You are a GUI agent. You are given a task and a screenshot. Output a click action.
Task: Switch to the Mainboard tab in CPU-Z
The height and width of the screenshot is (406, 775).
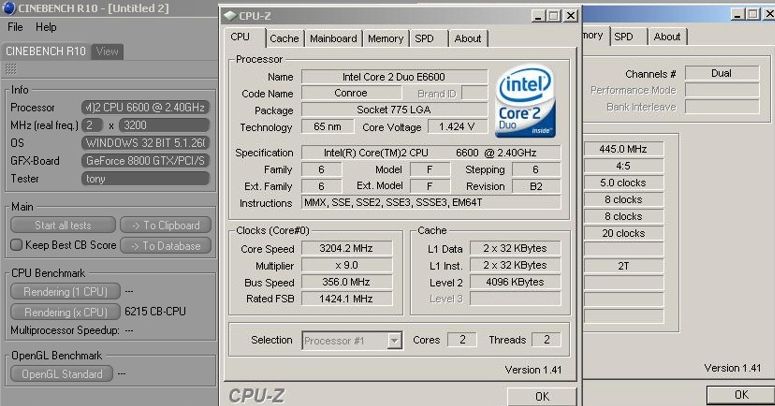pyautogui.click(x=334, y=38)
